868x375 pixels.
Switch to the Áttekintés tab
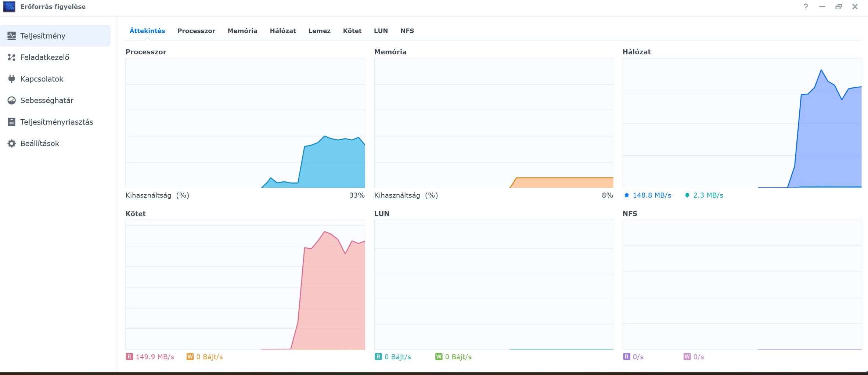point(147,31)
